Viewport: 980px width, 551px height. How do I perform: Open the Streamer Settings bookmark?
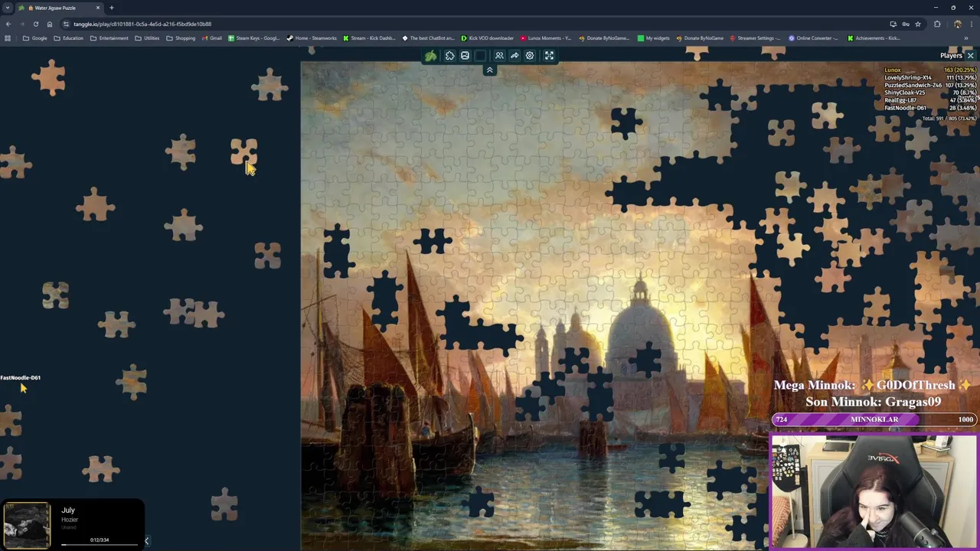(x=755, y=37)
